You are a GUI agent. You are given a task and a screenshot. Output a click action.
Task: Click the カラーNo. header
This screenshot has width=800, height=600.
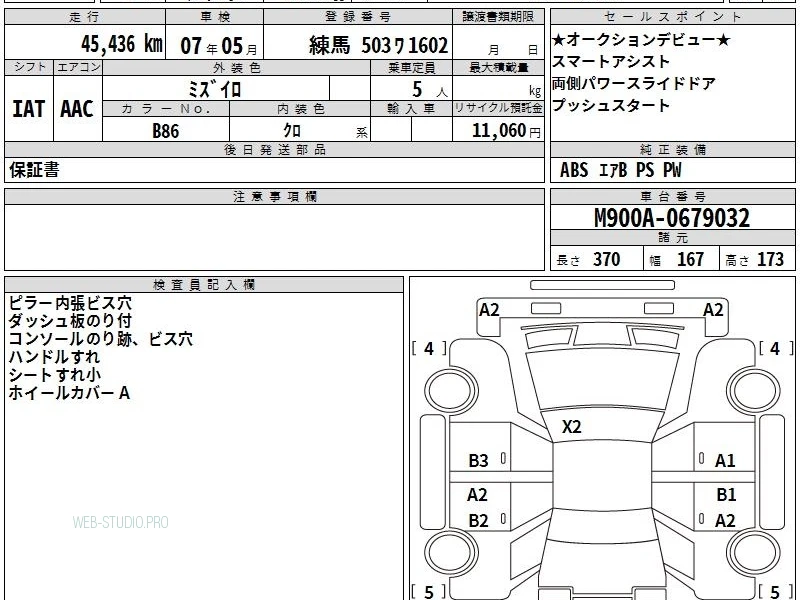(x=166, y=109)
